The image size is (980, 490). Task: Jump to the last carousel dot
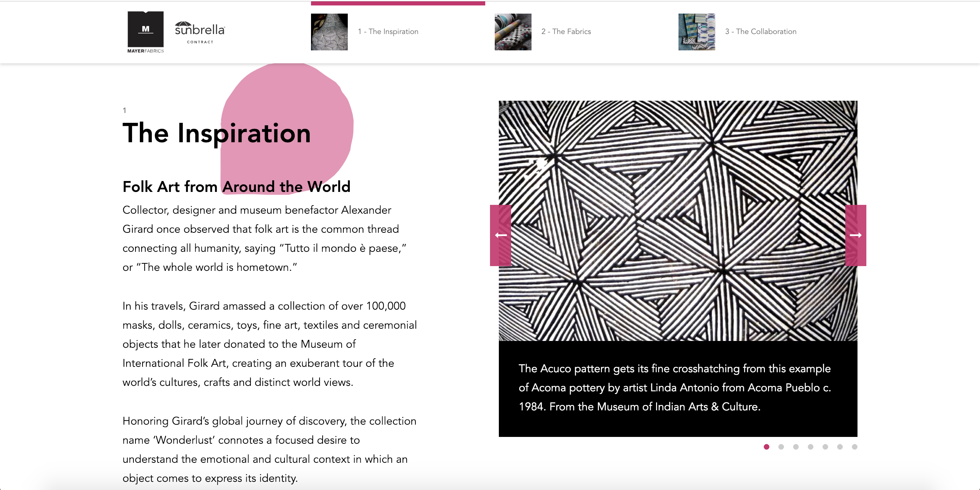pos(854,447)
